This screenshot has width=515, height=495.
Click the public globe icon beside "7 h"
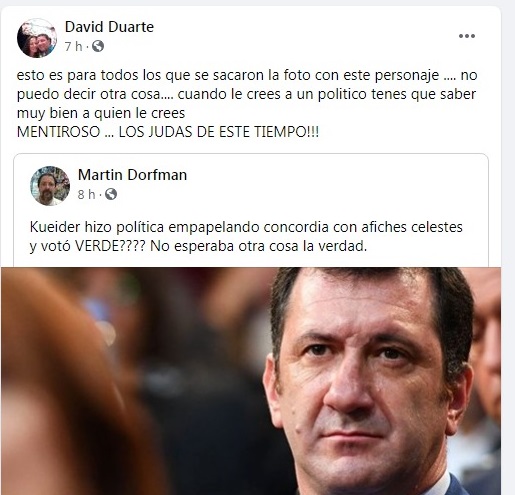98,46
